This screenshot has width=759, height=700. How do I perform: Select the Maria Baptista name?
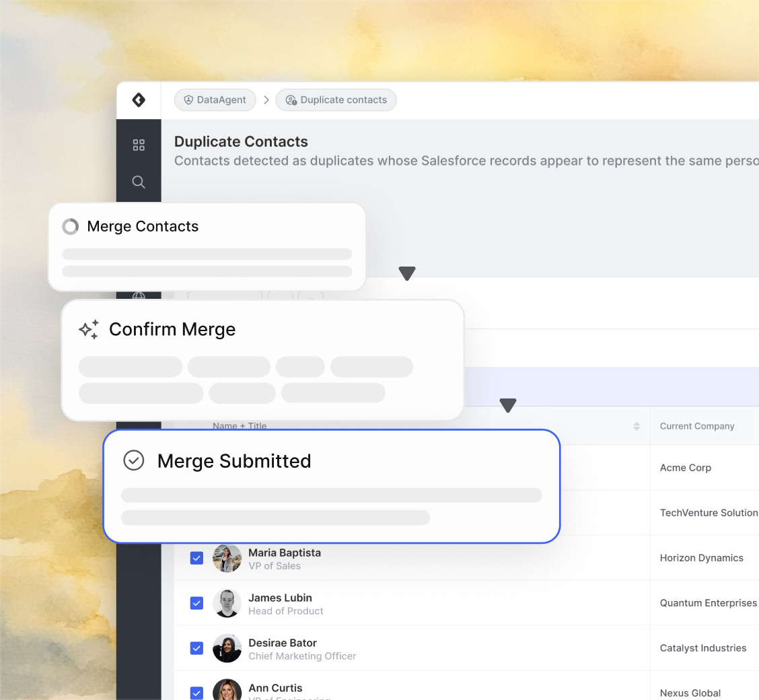coord(285,553)
